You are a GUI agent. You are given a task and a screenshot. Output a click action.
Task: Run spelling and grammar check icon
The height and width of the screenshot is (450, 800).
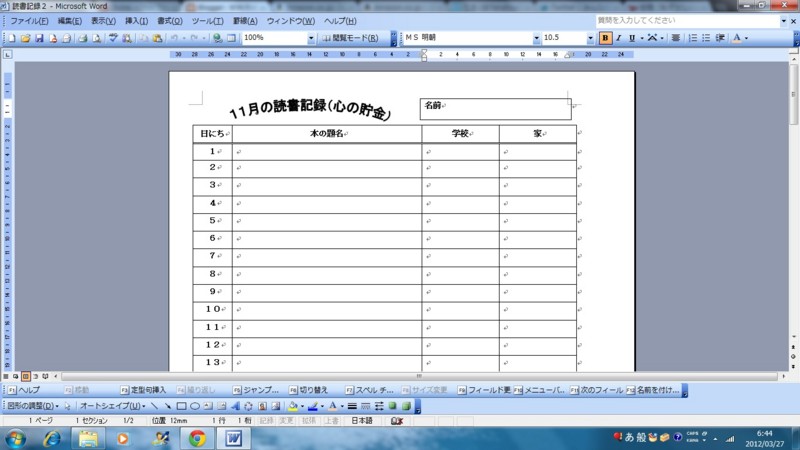coord(113,38)
